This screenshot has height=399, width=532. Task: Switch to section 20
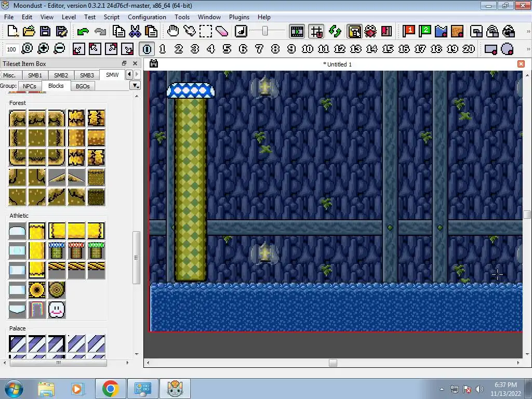click(x=469, y=49)
